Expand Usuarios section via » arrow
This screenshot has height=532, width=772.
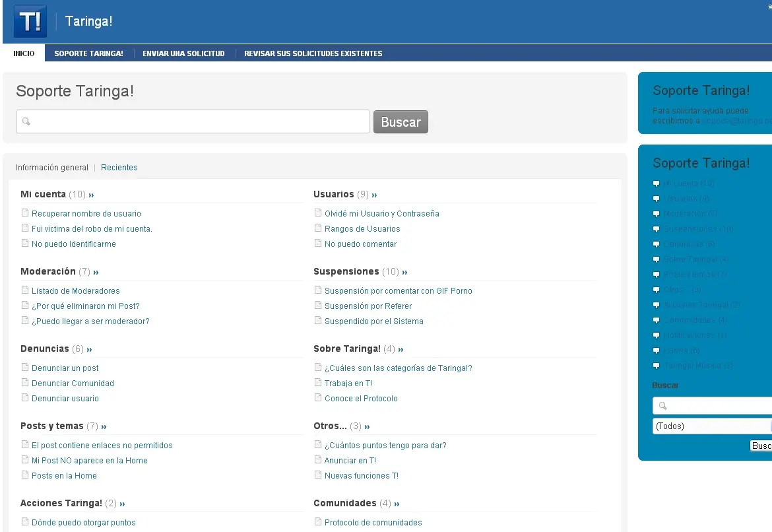[374, 195]
